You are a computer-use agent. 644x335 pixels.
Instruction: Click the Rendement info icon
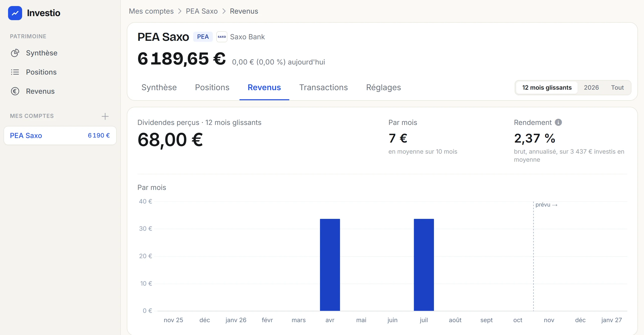tap(558, 122)
